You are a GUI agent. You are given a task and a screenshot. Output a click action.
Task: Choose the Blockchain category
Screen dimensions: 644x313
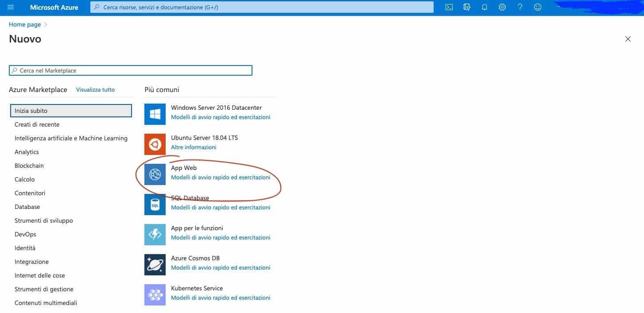(x=29, y=166)
